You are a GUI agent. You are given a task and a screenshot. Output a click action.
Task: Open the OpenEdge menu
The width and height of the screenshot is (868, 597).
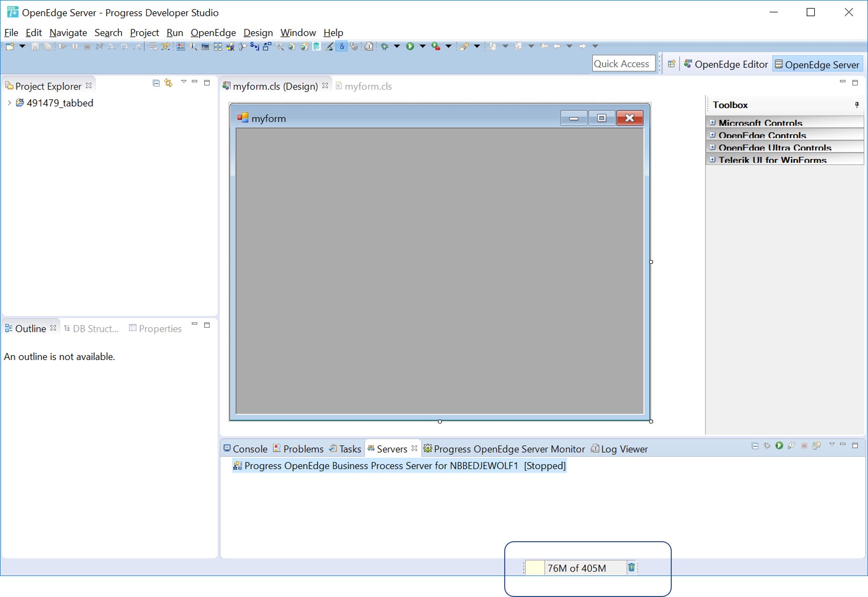pos(213,32)
